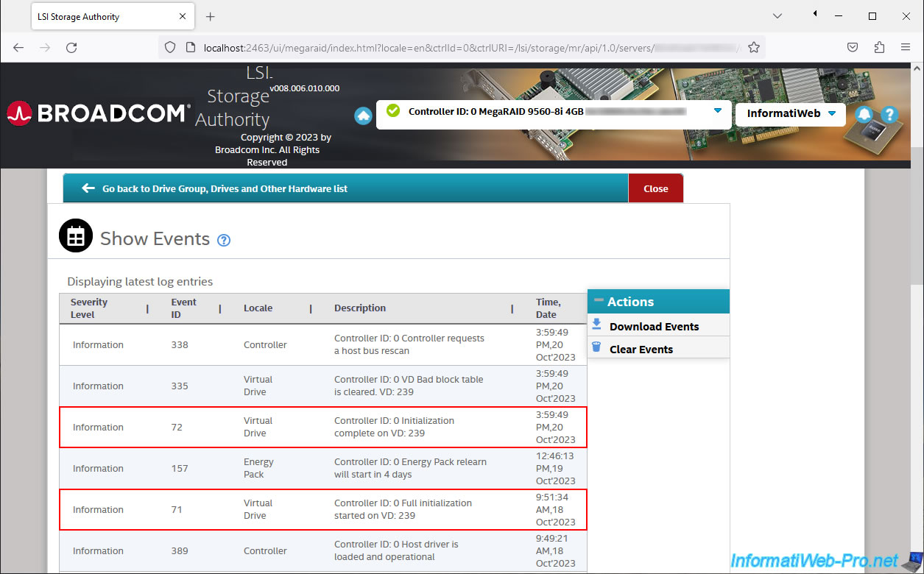Open the help question mark in the header

pos(889,115)
